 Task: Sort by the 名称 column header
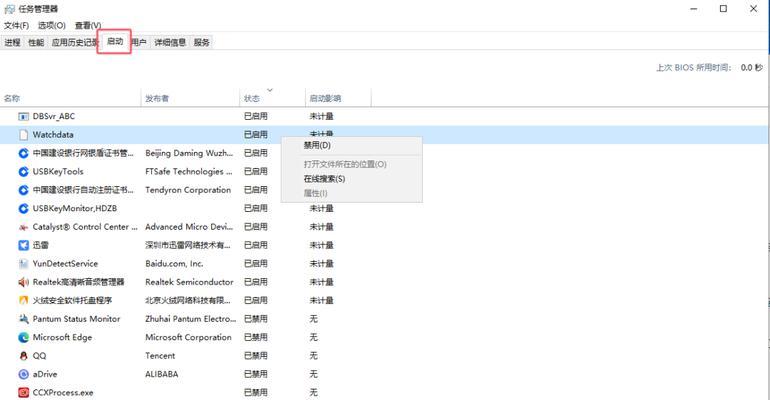tap(70, 99)
